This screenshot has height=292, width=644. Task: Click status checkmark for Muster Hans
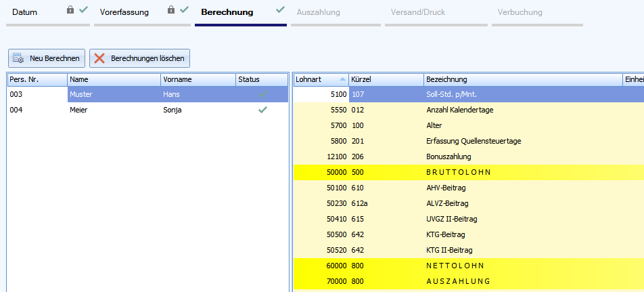coord(262,95)
